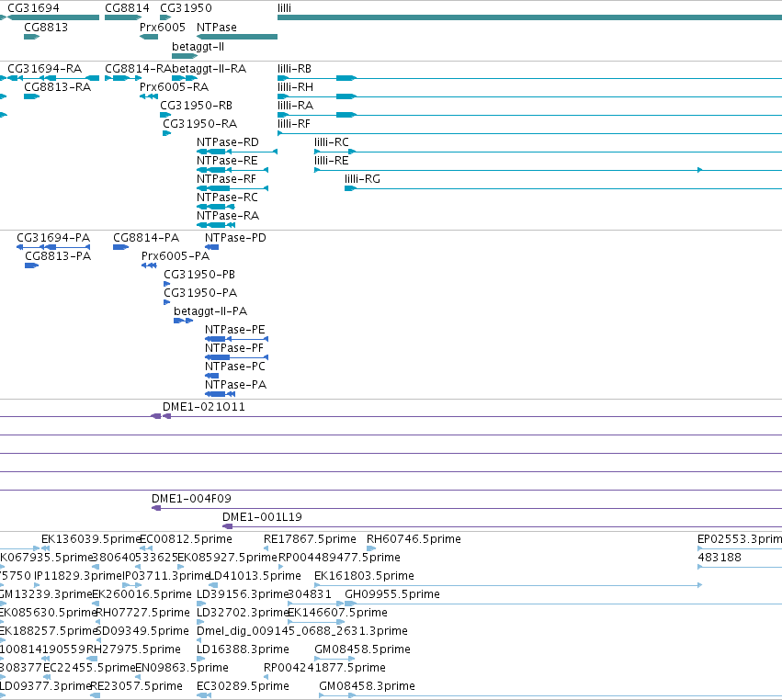Select the CG31950-RA transcript label
Image resolution: width=782 pixels, height=700 pixels.
coord(200,124)
